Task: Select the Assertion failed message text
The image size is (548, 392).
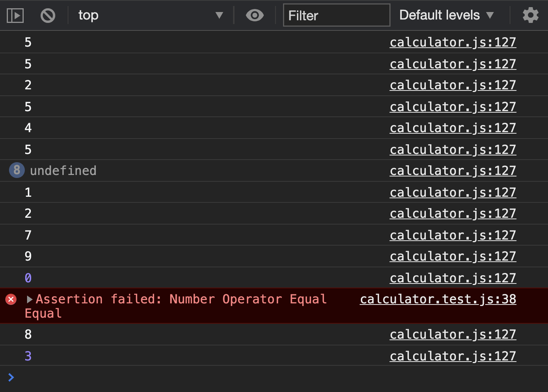Action: click(180, 299)
